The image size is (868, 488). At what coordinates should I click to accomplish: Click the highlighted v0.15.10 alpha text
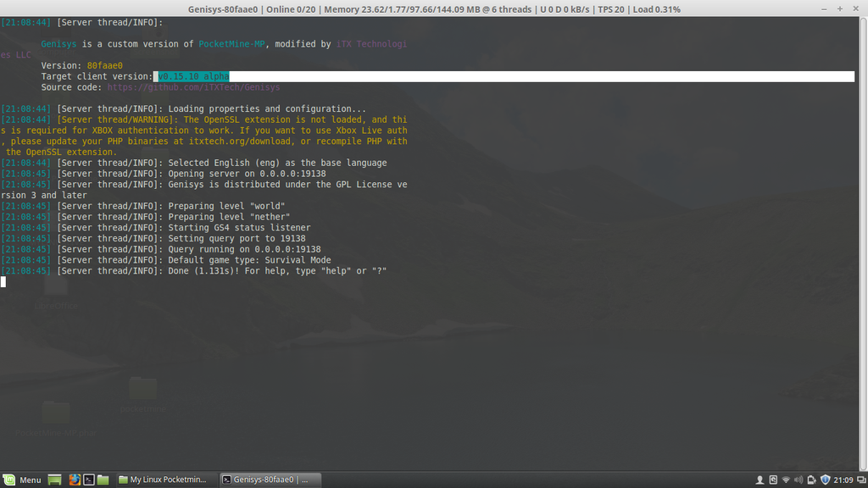193,76
